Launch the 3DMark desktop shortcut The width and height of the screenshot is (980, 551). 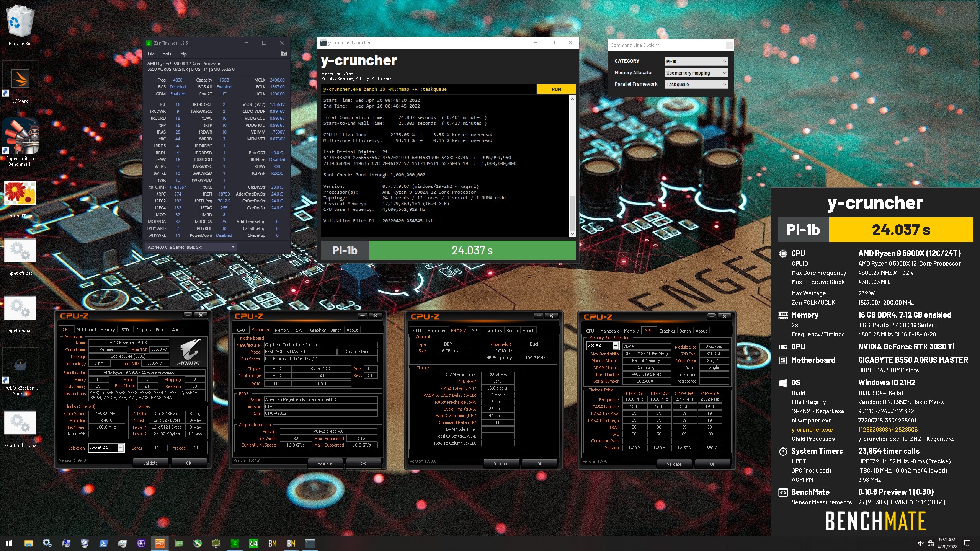[20, 82]
